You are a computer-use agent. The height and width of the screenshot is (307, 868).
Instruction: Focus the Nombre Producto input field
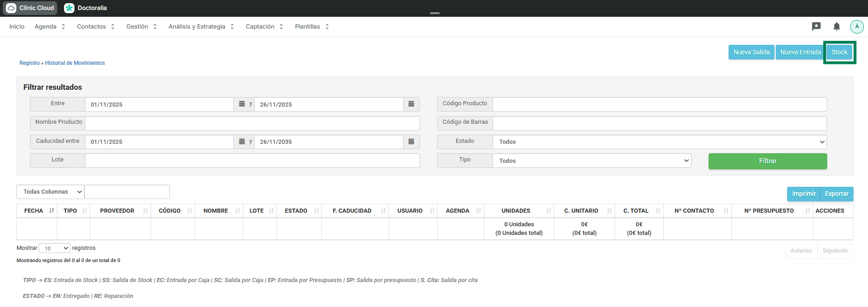252,123
